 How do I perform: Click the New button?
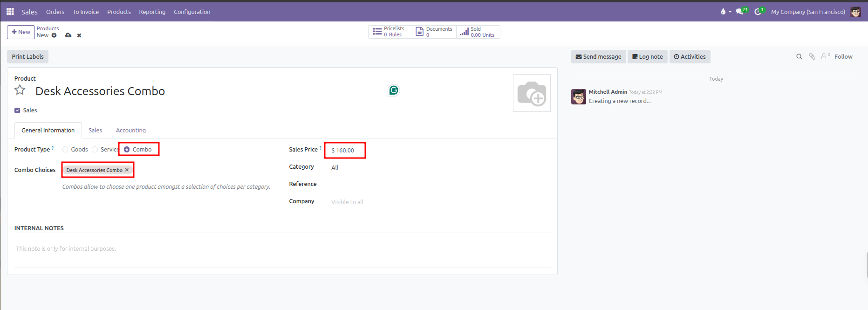click(21, 32)
